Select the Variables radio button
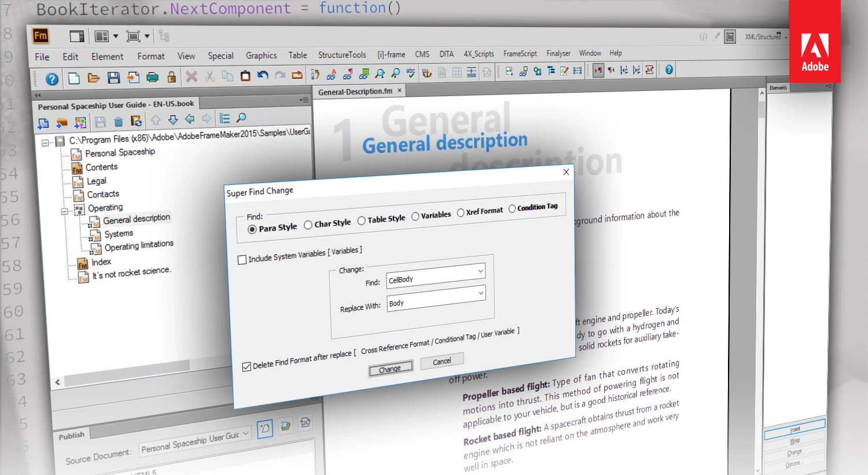The height and width of the screenshot is (475, 868). coord(415,217)
